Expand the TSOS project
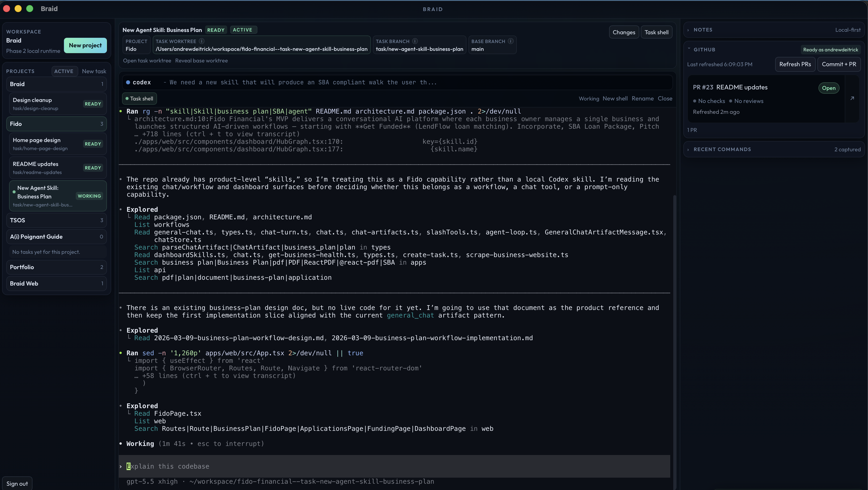The width and height of the screenshot is (868, 490). click(x=56, y=220)
